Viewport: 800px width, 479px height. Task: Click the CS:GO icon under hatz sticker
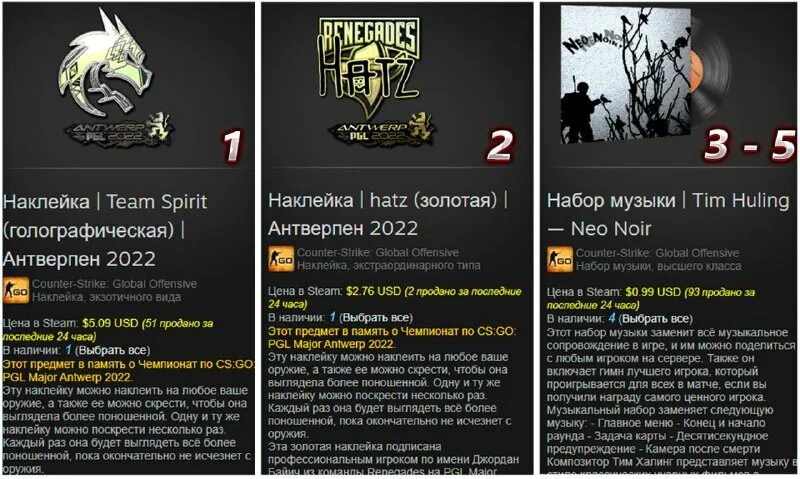pos(281,259)
